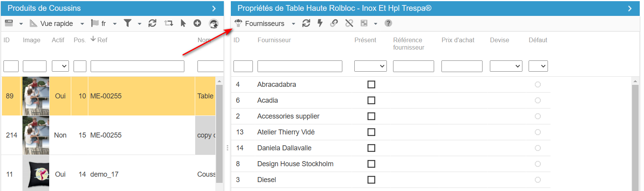Click the refresh icon in the Fournisseurs toolbar
This screenshot has height=191, width=644.
(x=306, y=23)
